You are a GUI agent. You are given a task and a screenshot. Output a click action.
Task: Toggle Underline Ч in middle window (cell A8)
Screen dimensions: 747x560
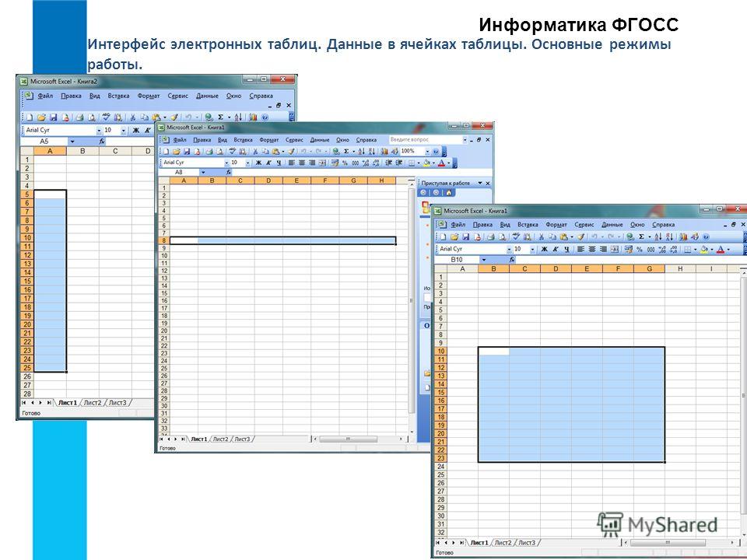click(x=279, y=163)
